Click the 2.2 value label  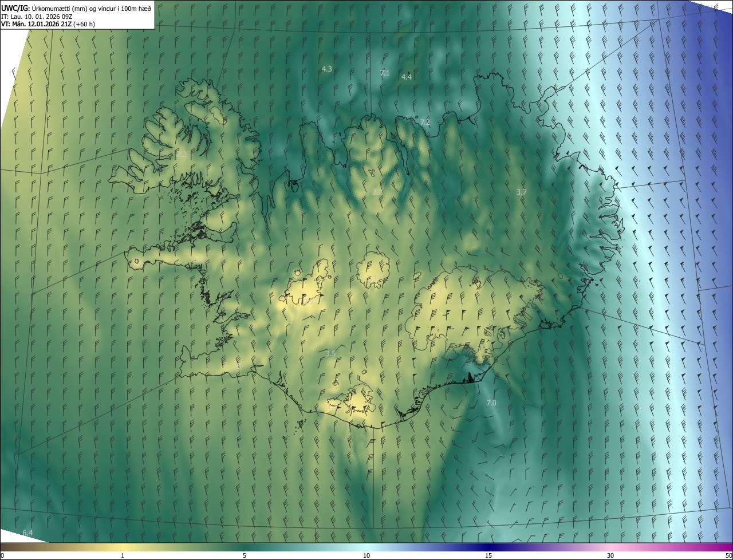pyautogui.click(x=377, y=192)
